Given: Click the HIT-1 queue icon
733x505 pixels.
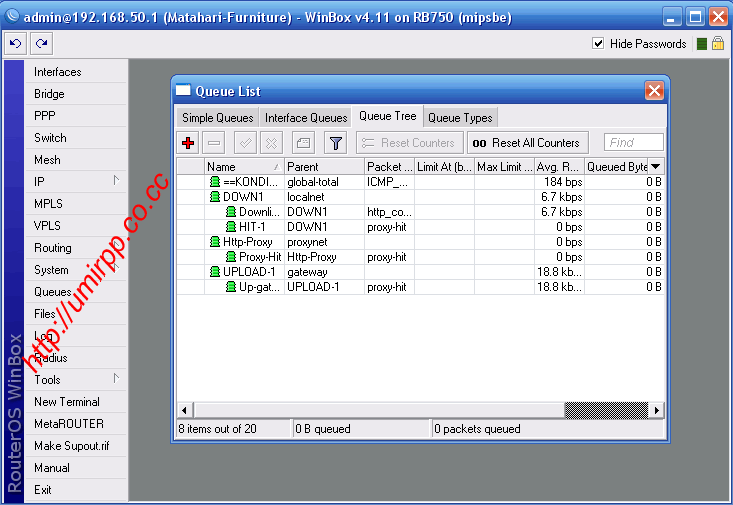Looking at the screenshot, I should click(x=230, y=226).
